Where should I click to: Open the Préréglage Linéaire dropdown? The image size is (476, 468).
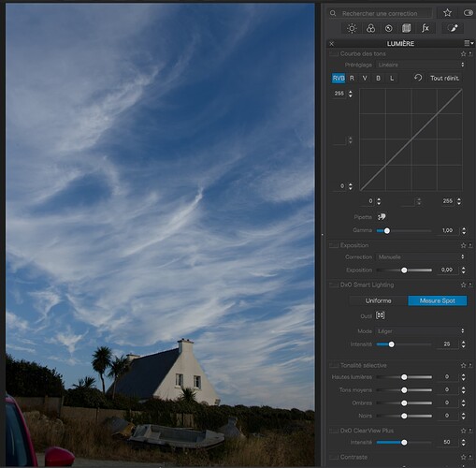421,65
